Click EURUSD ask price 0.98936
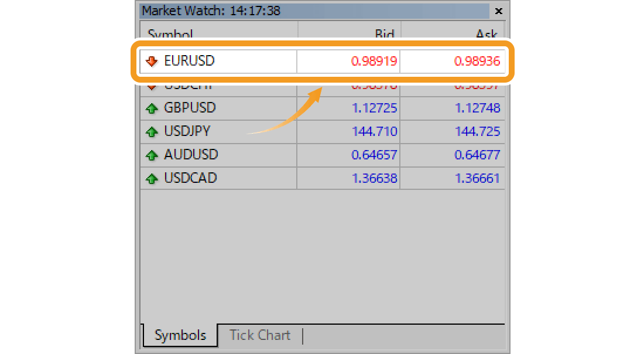Viewport: 644px width, 354px height. (477, 61)
